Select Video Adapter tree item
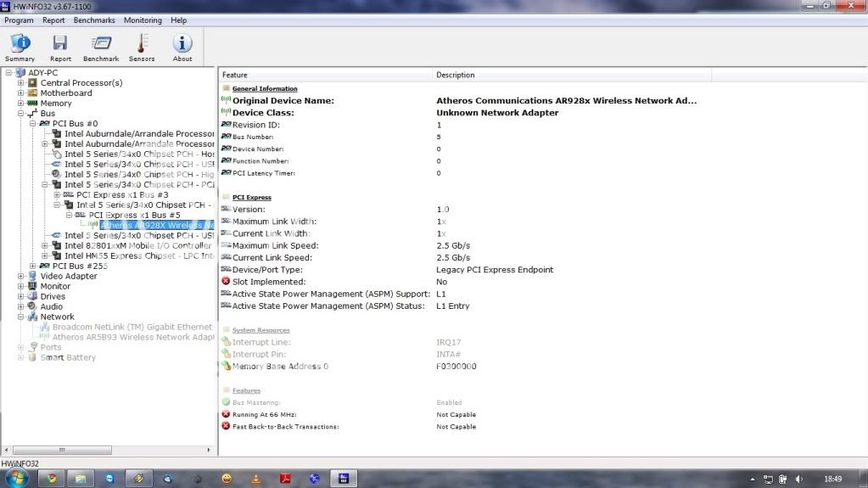 69,276
